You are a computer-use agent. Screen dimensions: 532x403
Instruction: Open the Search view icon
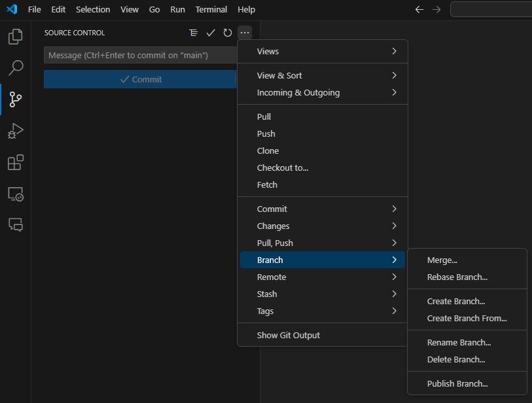[x=16, y=67]
